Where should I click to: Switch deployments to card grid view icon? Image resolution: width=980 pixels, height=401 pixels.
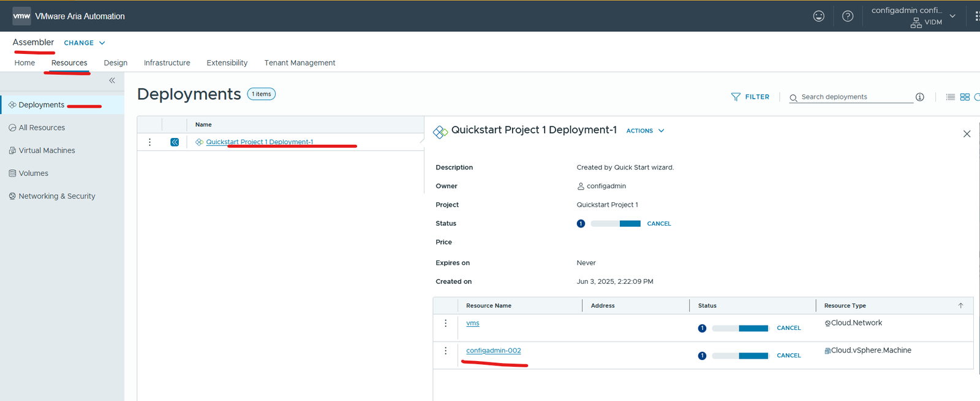[965, 97]
